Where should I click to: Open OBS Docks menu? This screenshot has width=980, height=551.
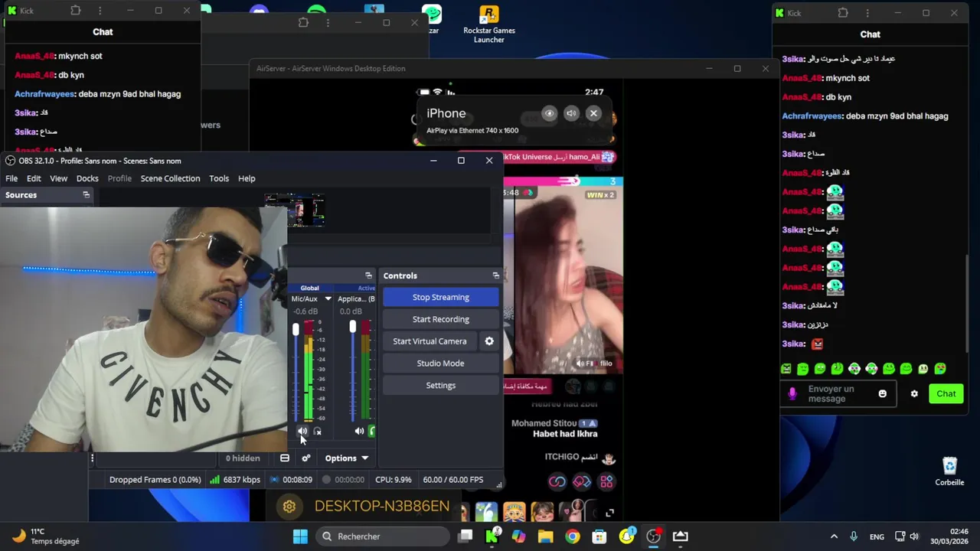point(87,178)
